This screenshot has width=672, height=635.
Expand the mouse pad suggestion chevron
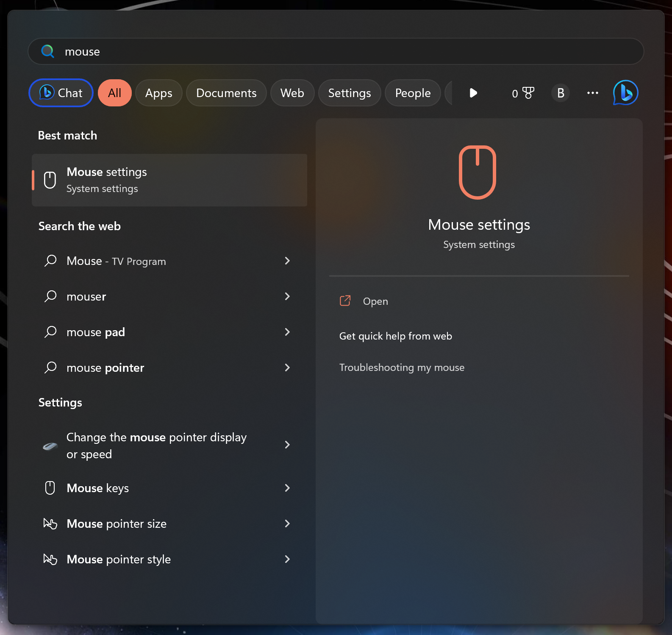[287, 332]
